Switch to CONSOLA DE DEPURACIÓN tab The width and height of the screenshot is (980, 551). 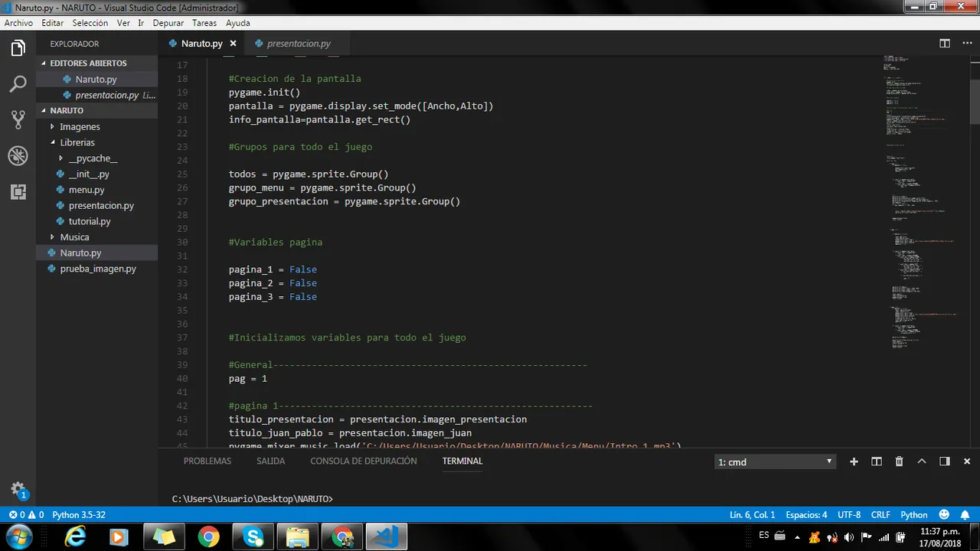tap(364, 461)
